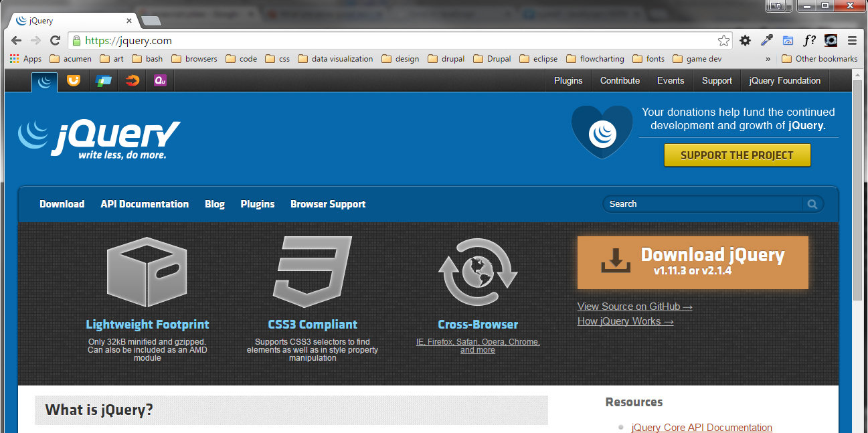Open the data visualization bookmarks folder
Image resolution: width=868 pixels, height=433 pixels.
335,59
